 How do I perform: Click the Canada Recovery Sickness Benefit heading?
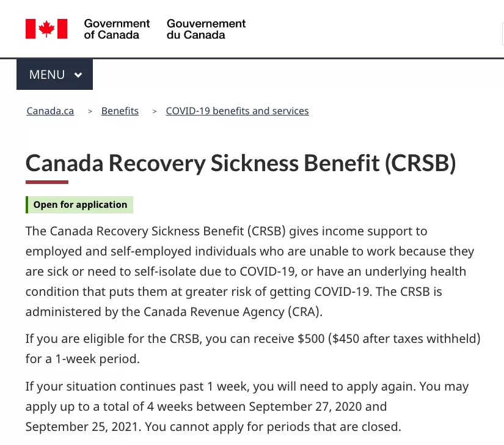coord(241,163)
